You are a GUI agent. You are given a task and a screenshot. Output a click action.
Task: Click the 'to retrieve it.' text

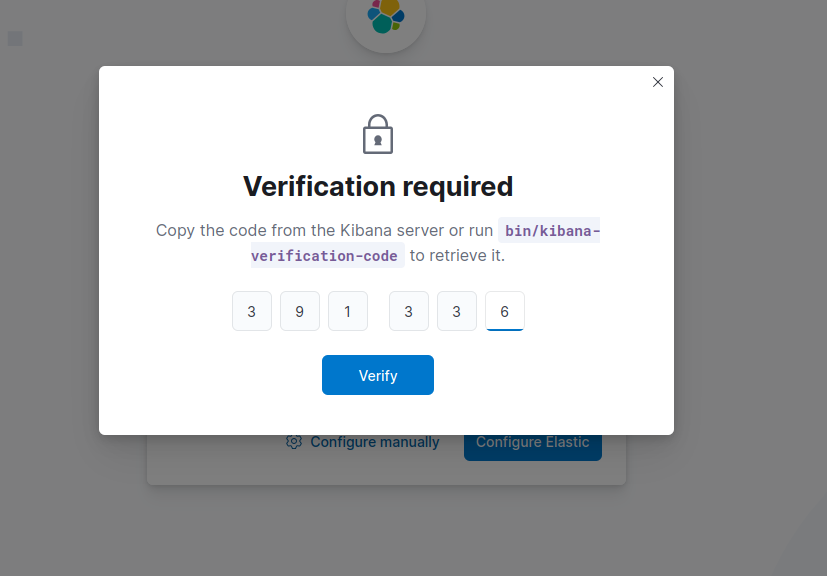click(457, 255)
